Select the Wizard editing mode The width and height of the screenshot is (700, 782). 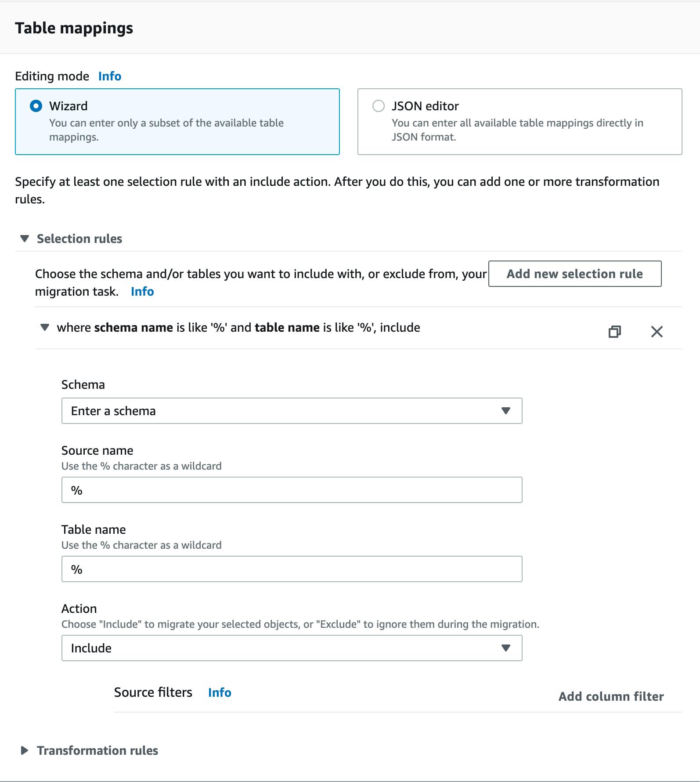pyautogui.click(x=35, y=105)
